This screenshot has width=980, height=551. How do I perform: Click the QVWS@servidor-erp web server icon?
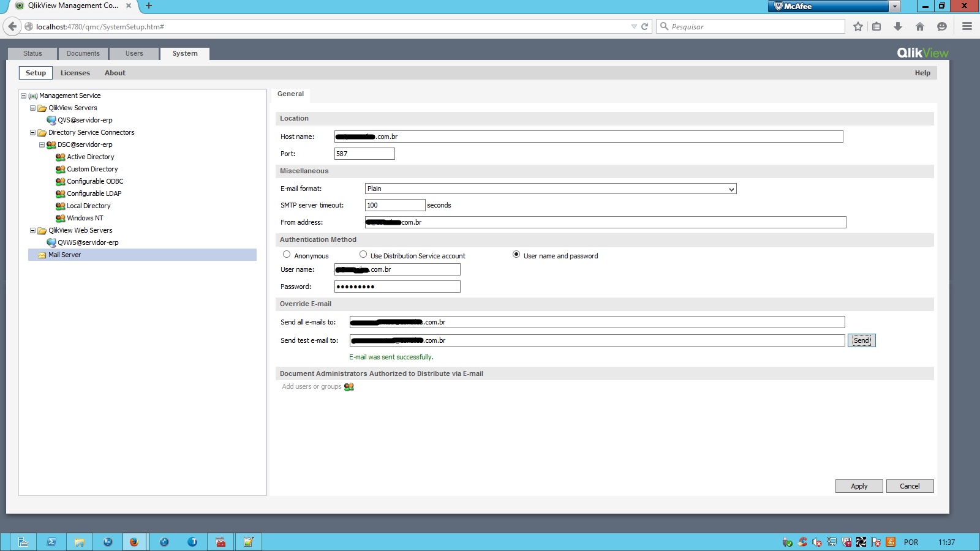(51, 242)
